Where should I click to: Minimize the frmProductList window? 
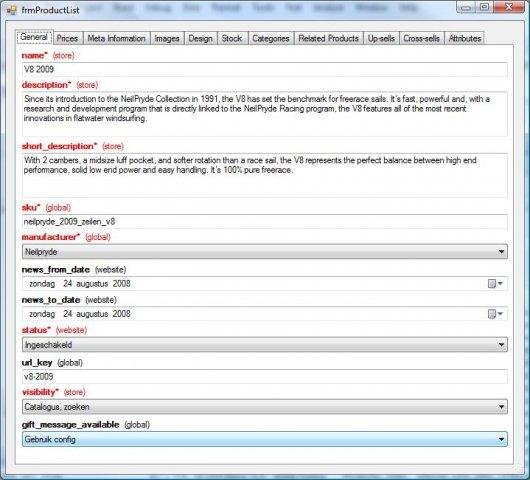click(466, 7)
